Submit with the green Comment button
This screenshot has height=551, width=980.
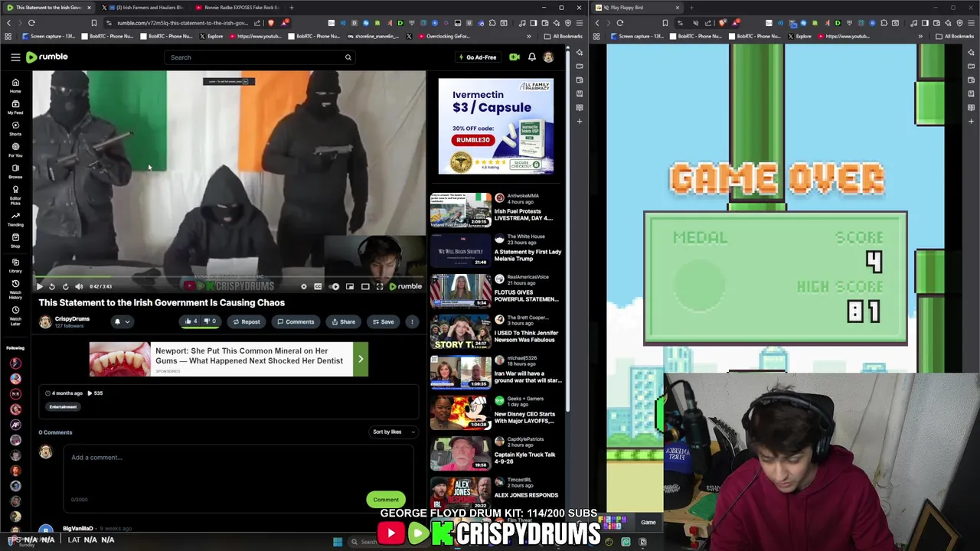[x=386, y=499]
